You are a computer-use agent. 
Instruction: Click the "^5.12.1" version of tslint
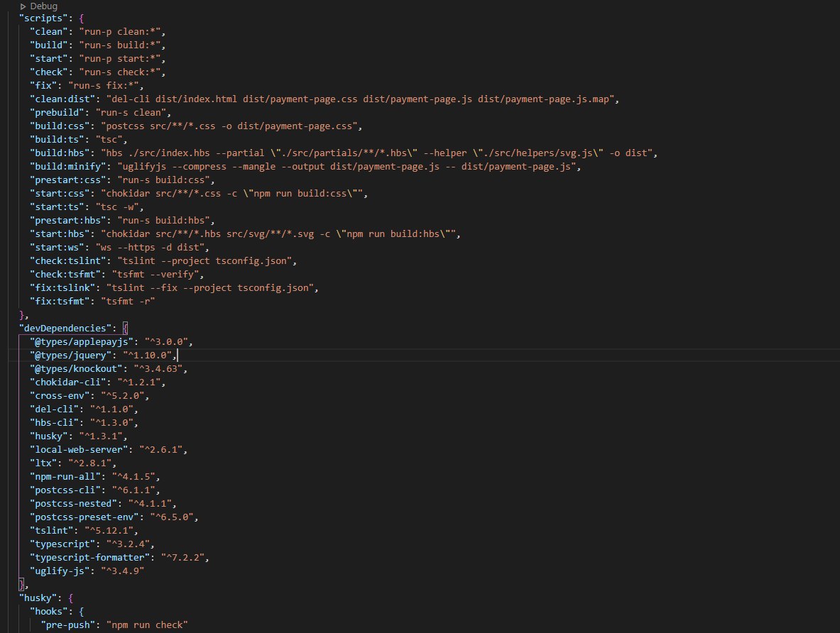tap(109, 530)
